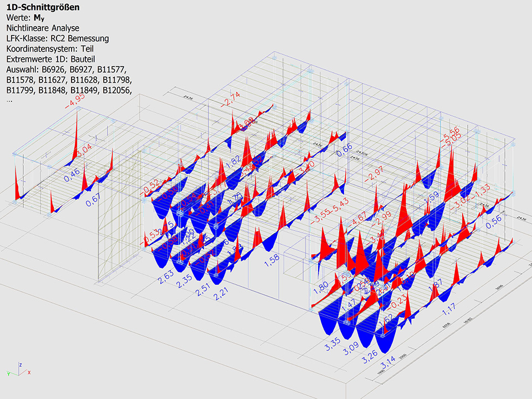The width and height of the screenshot is (532, 399).
Task: Select the blue 0,66 value label
Action: pos(344,149)
